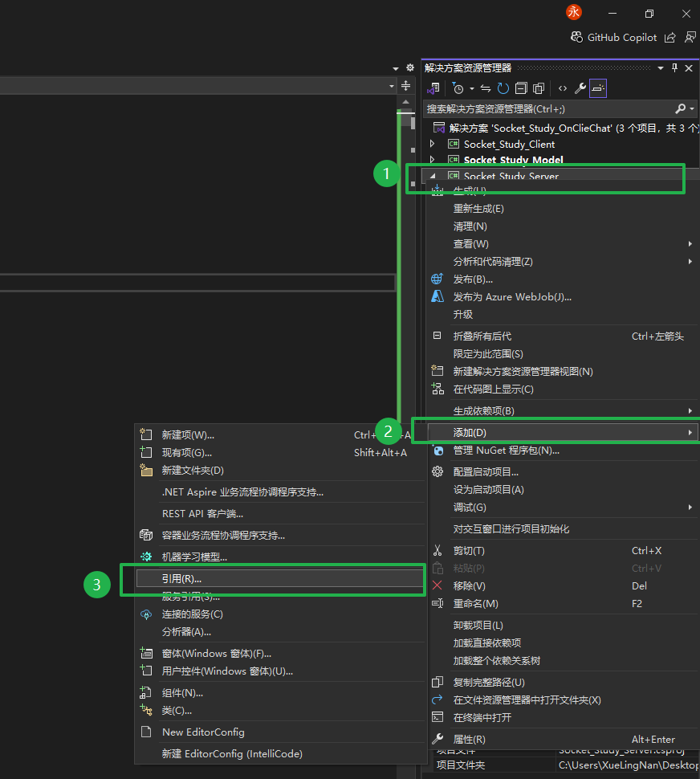Open 查看(W) submenu

pyautogui.click(x=563, y=244)
